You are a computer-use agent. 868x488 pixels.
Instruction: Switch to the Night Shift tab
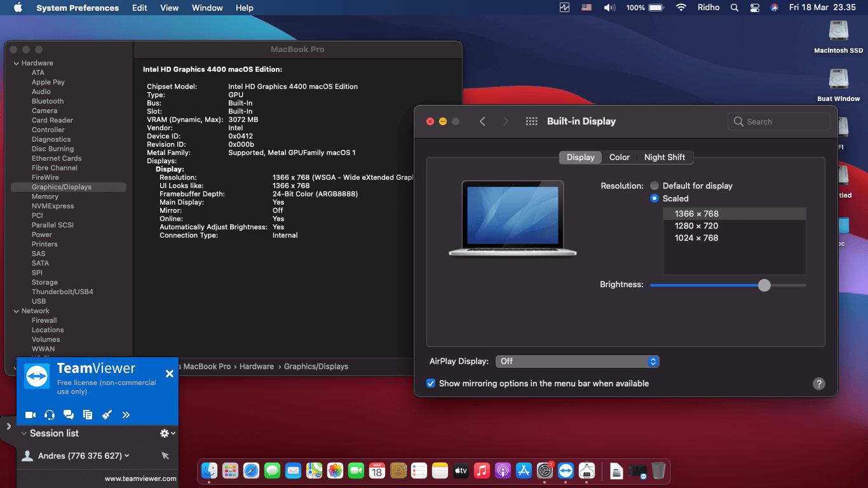(x=665, y=157)
